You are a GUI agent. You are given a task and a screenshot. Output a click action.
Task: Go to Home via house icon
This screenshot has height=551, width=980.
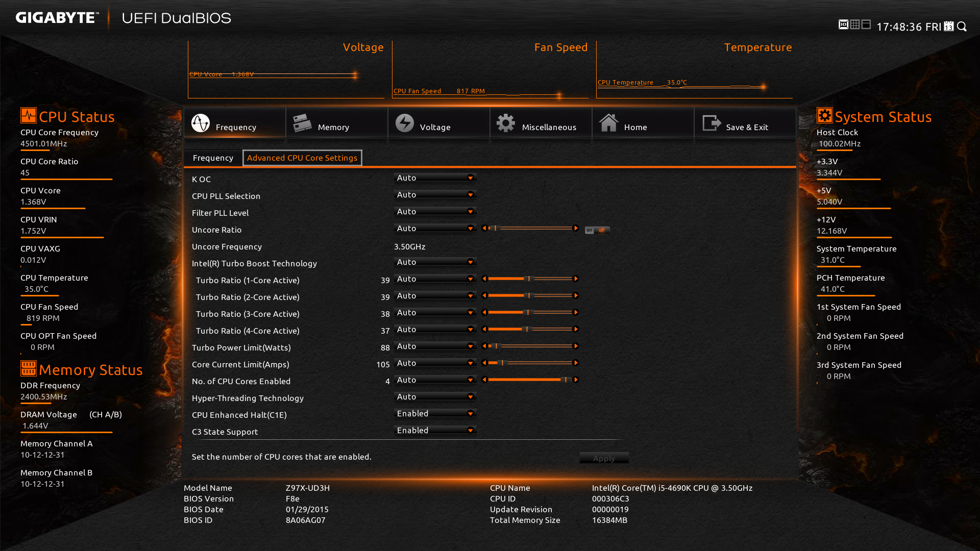[x=608, y=123]
